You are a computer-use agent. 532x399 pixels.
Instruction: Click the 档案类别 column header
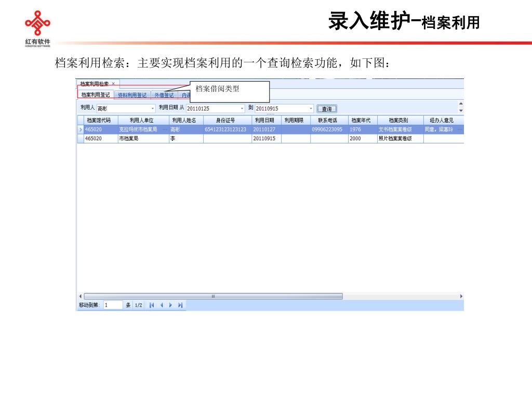click(401, 120)
